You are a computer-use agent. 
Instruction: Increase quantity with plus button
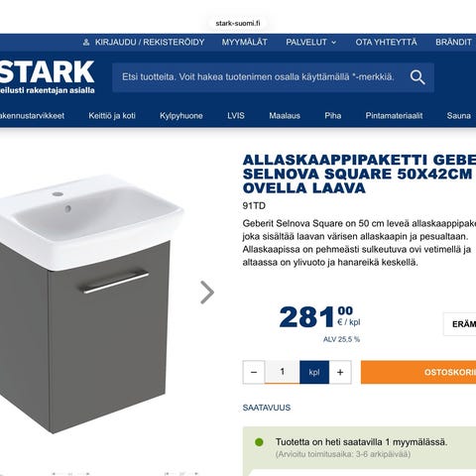point(340,372)
